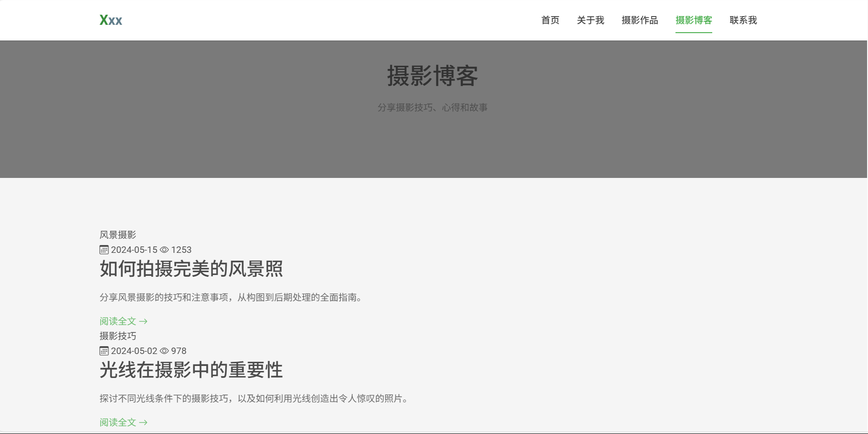Click the eye icon next to 978 views
This screenshot has height=434, width=868.
point(164,351)
